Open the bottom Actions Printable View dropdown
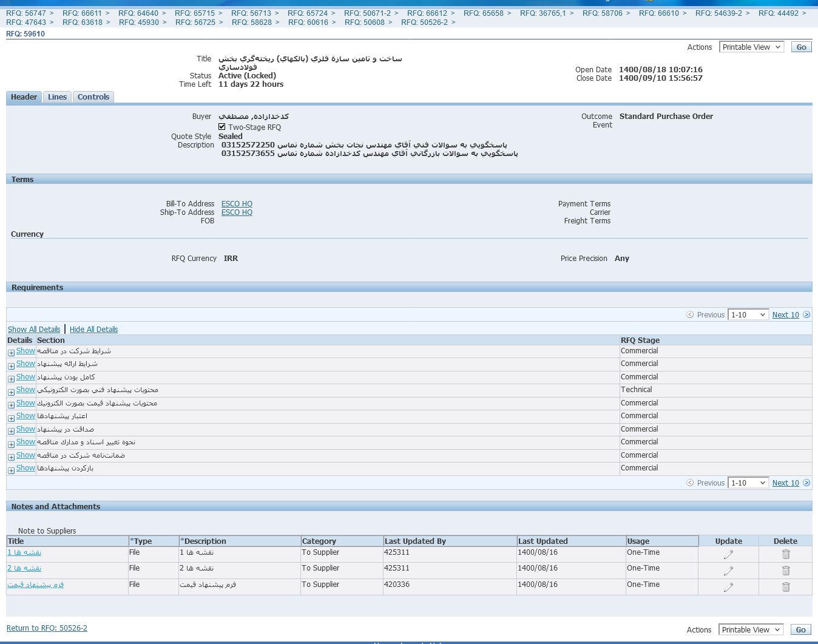Screen dimensions: 818x644 (751, 629)
